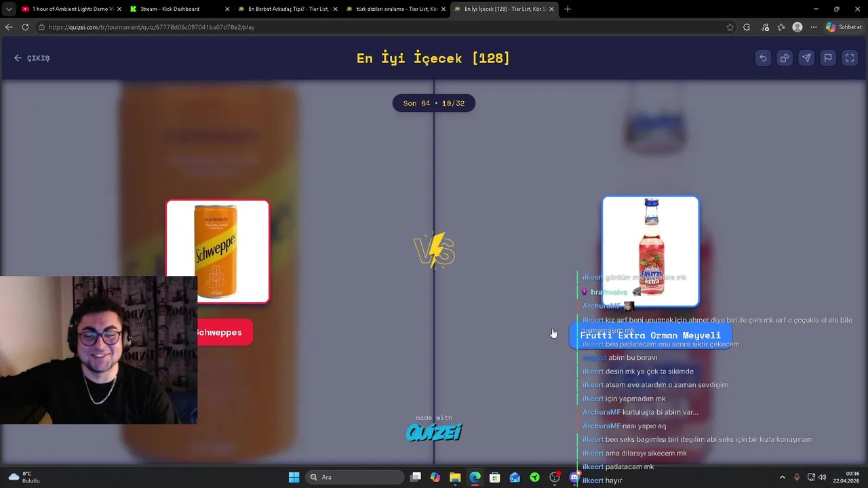
Task: View site info lock icon in address bar
Action: click(x=42, y=27)
